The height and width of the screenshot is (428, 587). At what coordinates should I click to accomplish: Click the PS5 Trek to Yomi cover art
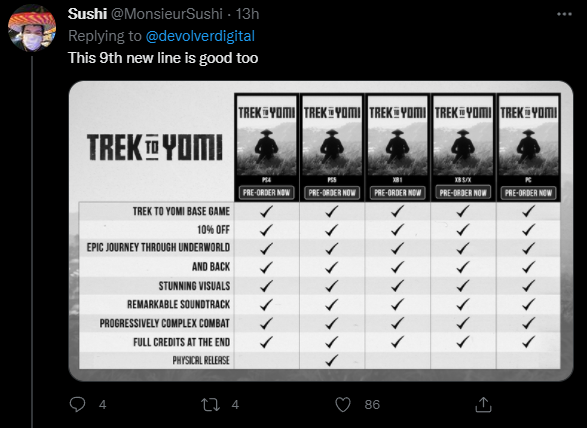coord(332,136)
